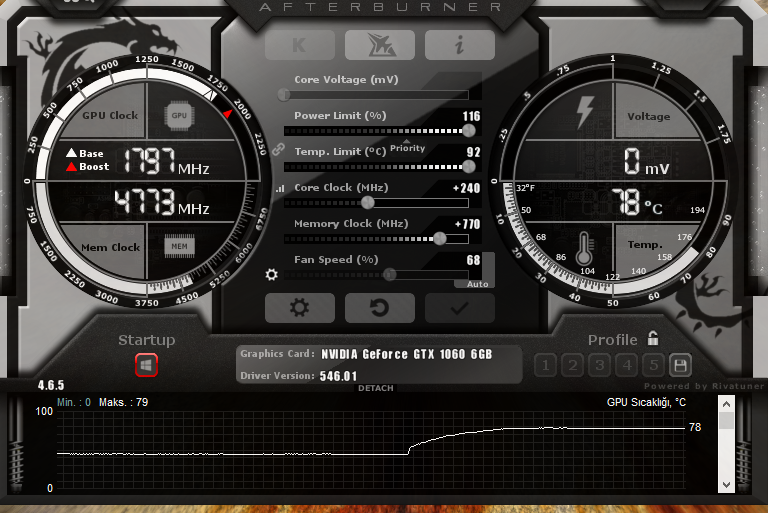The image size is (768, 513).
Task: Click the lightning bolt voltage icon
Action: [585, 112]
